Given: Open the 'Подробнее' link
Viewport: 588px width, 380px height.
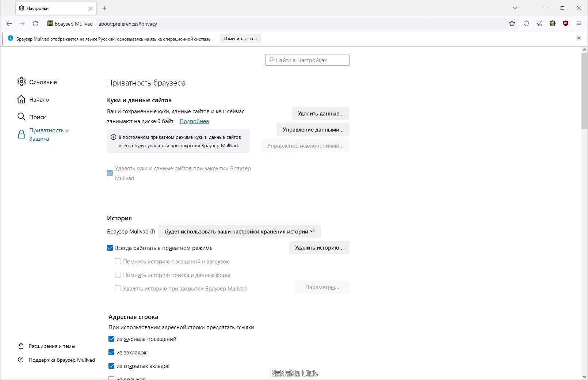Looking at the screenshot, I should [194, 121].
